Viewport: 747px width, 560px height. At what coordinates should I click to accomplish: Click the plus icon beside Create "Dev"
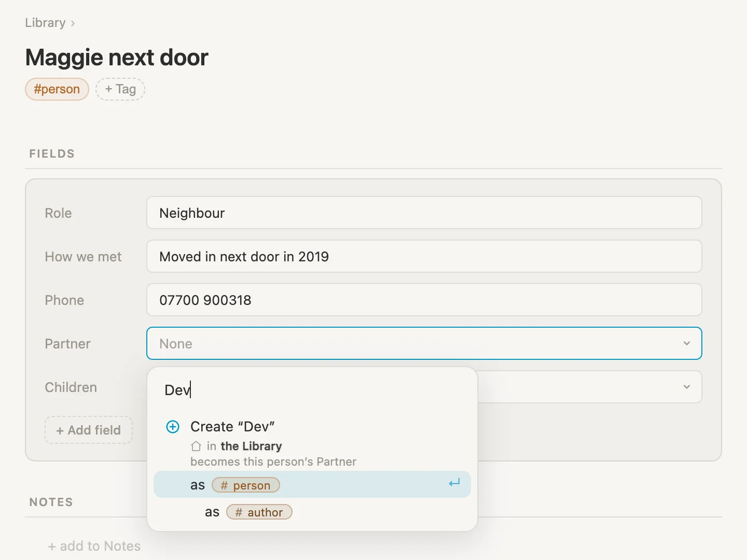pos(173,427)
